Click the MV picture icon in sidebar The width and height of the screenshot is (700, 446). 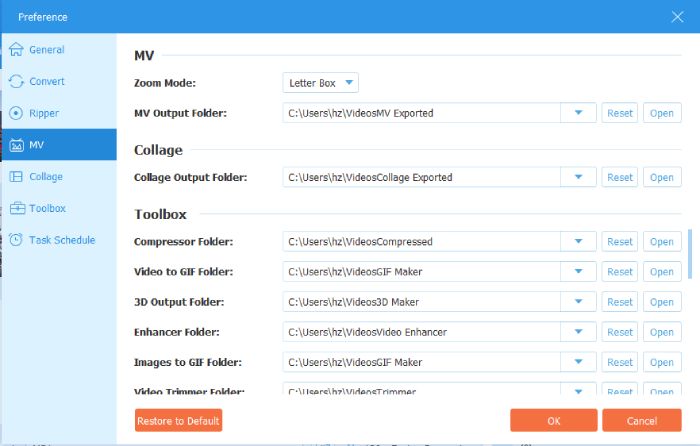click(x=16, y=145)
